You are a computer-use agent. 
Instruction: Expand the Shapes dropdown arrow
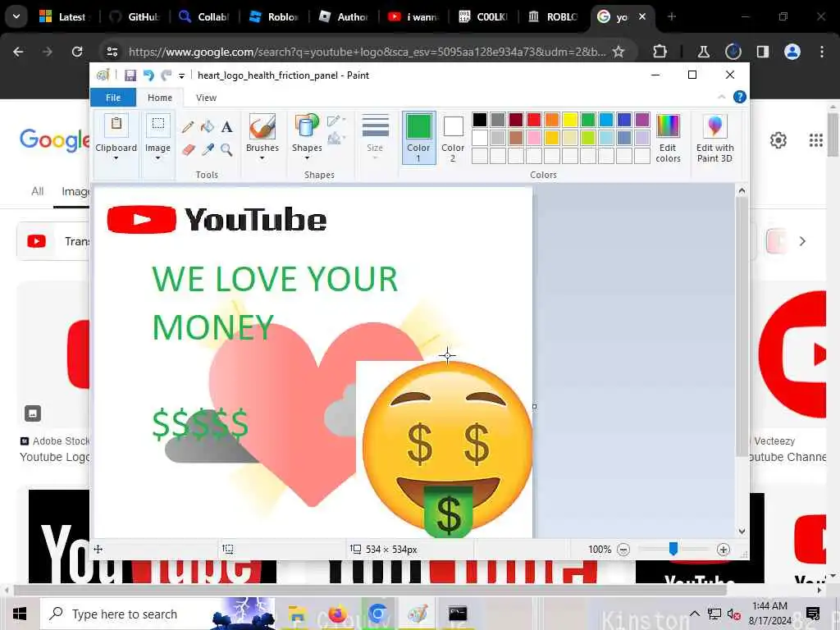pyautogui.click(x=307, y=158)
